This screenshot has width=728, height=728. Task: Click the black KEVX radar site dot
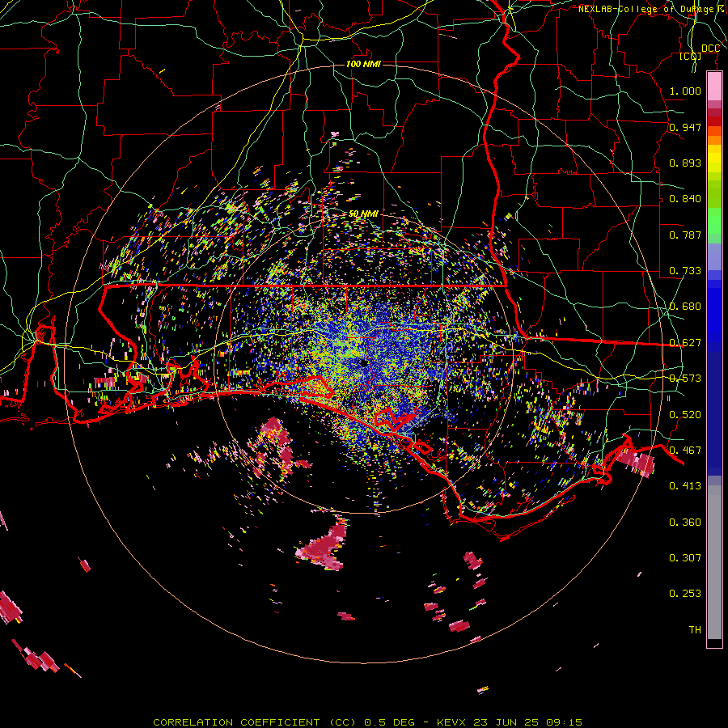(x=363, y=363)
